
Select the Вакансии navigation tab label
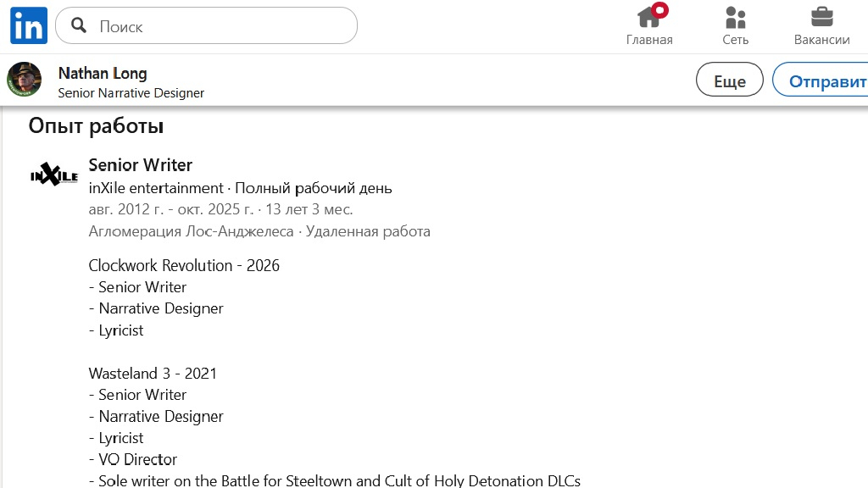point(821,40)
